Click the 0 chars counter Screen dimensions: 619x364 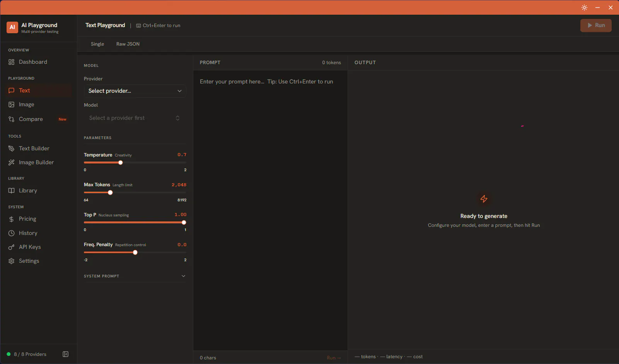(208, 358)
